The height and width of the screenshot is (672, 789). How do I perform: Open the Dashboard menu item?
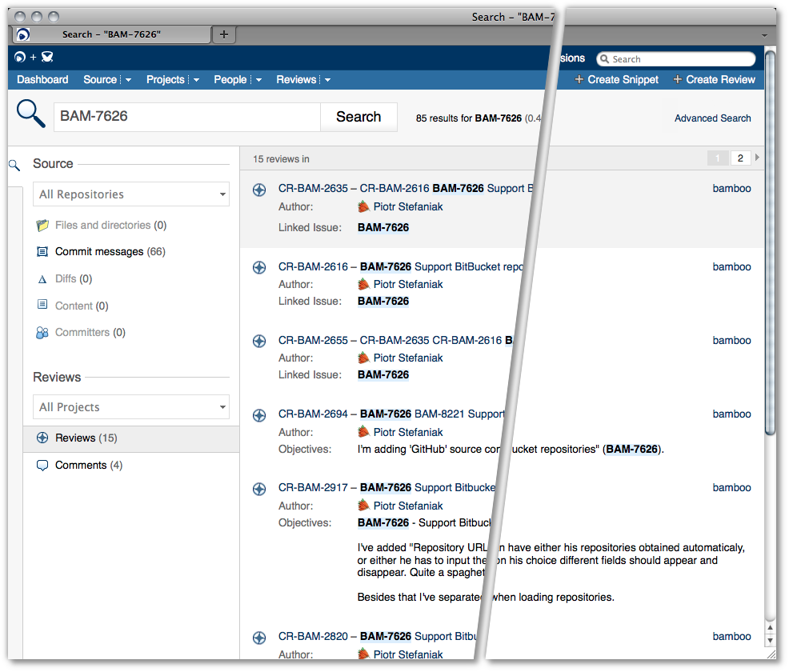click(42, 80)
